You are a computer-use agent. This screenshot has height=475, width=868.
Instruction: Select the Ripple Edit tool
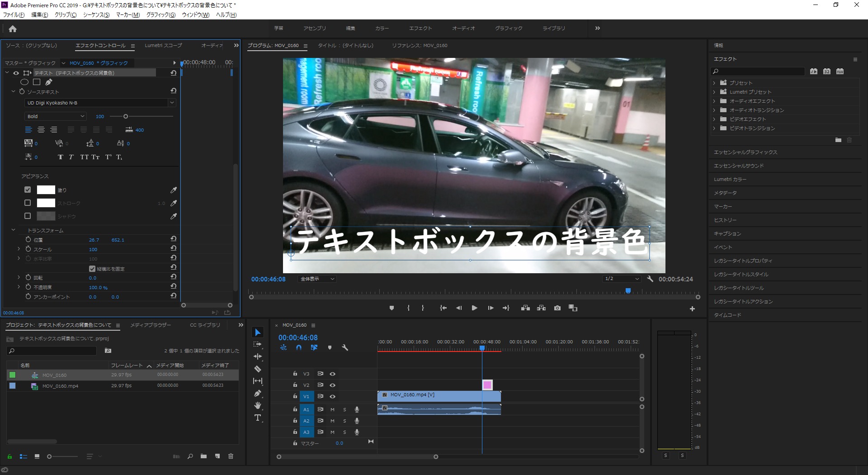click(x=258, y=356)
